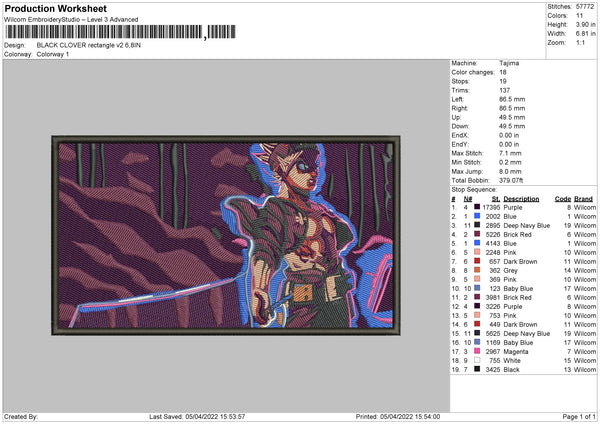Click the 'Production Worksheet' title
The height and width of the screenshot is (424, 600).
pyautogui.click(x=55, y=9)
